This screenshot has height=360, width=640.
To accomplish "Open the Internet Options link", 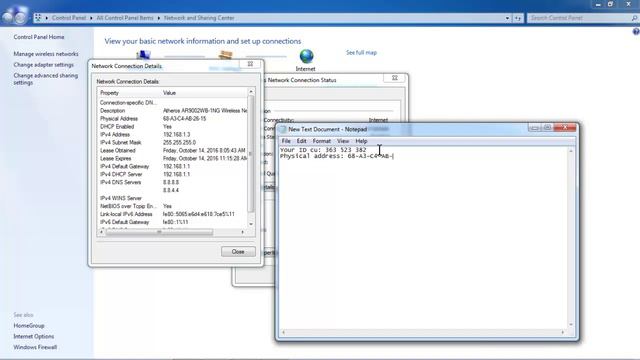I will pyautogui.click(x=33, y=336).
